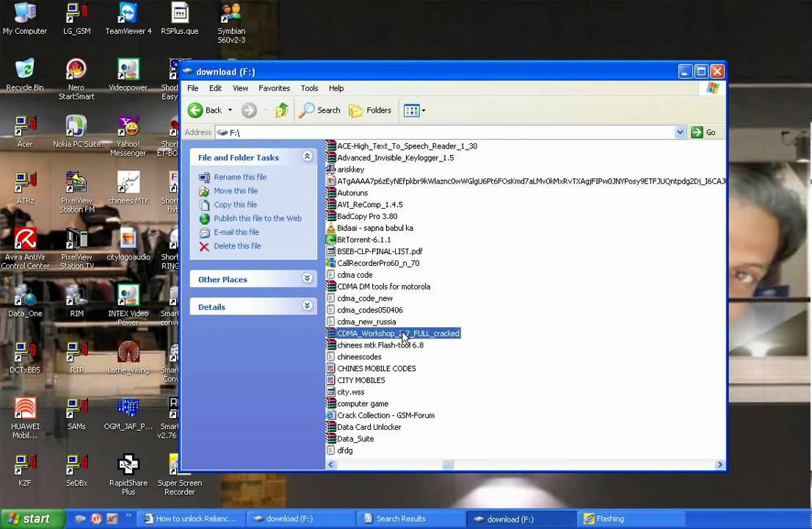
Task: Select Crack Collection - GSM-Forum file
Action: pos(380,416)
